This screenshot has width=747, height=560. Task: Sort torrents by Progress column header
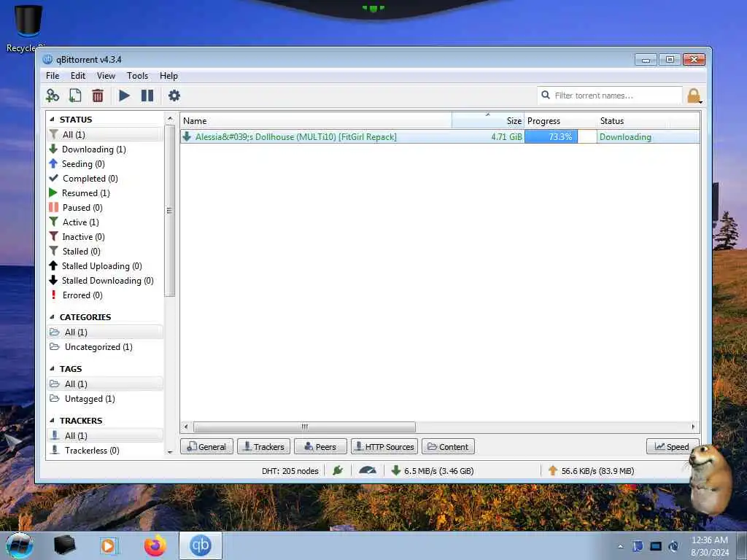[560, 121]
